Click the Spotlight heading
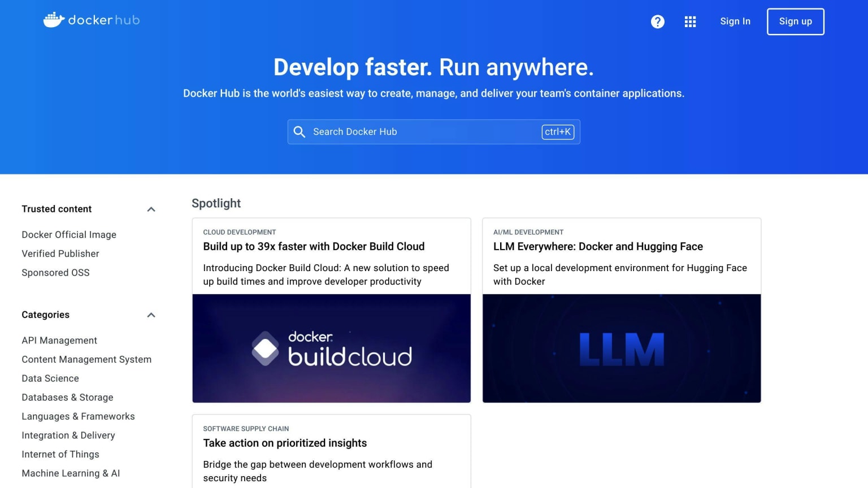 coord(216,203)
